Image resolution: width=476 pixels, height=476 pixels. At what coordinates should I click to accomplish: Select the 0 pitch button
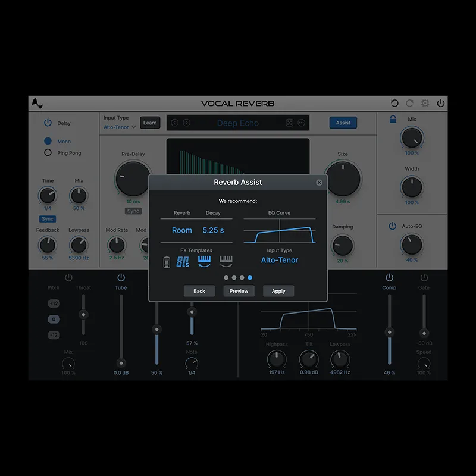(54, 319)
